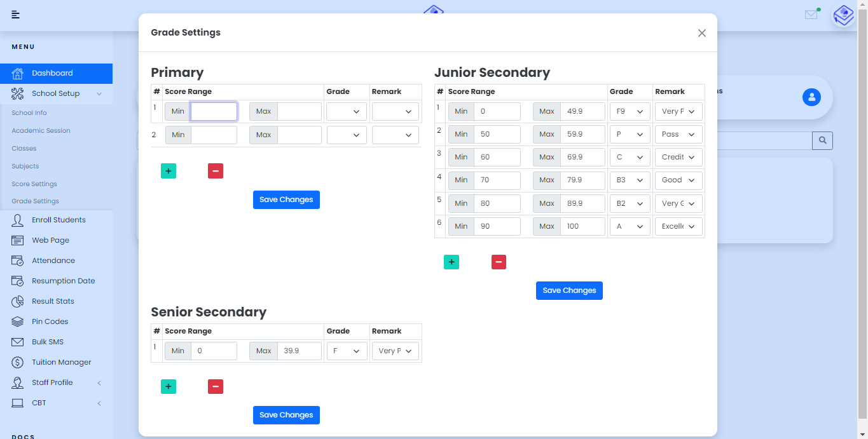Click red minus button under Primary table

(x=216, y=171)
